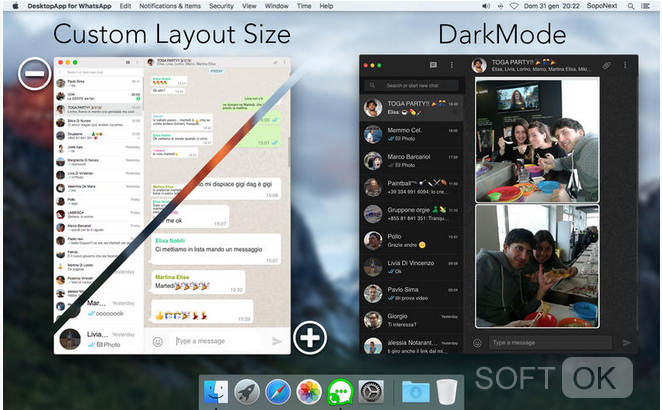Open the Photos app in the Dock
Image resolution: width=662 pixels, height=410 pixels.
[309, 392]
